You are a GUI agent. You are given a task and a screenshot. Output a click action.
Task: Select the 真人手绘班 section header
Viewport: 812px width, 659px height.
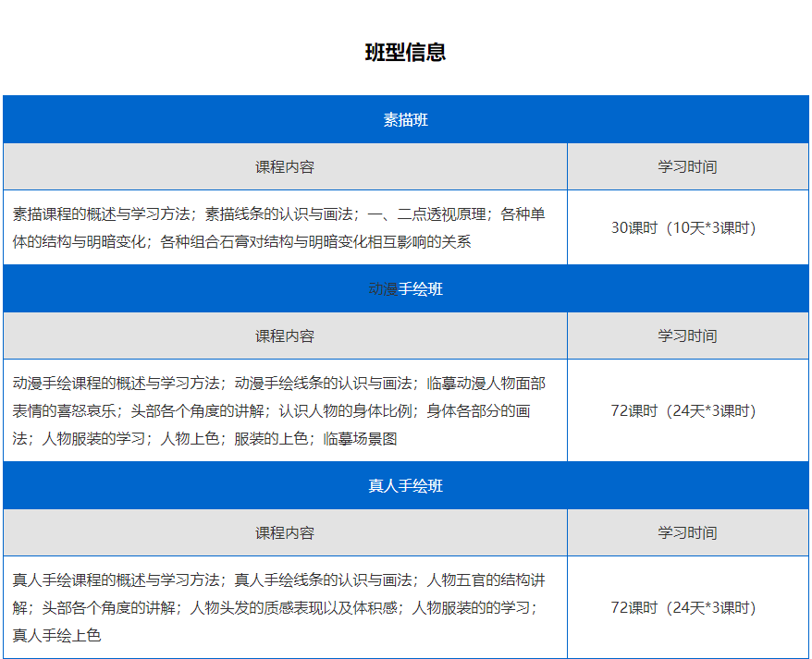coord(405,484)
